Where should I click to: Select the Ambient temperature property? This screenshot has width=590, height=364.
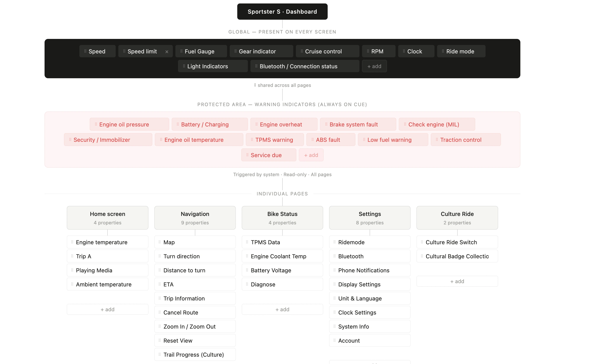tap(107, 284)
